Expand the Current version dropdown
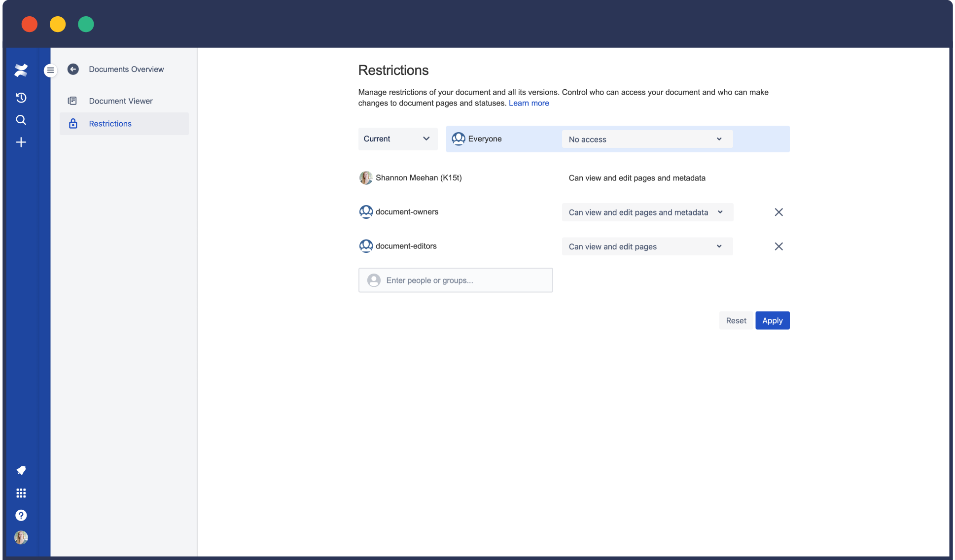Image resolution: width=955 pixels, height=560 pixels. click(397, 139)
